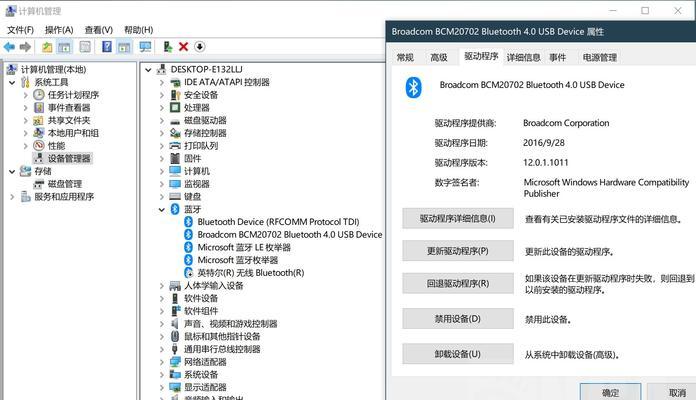
Task: Select 共享文件夹 in the left tree
Action: [x=69, y=120]
